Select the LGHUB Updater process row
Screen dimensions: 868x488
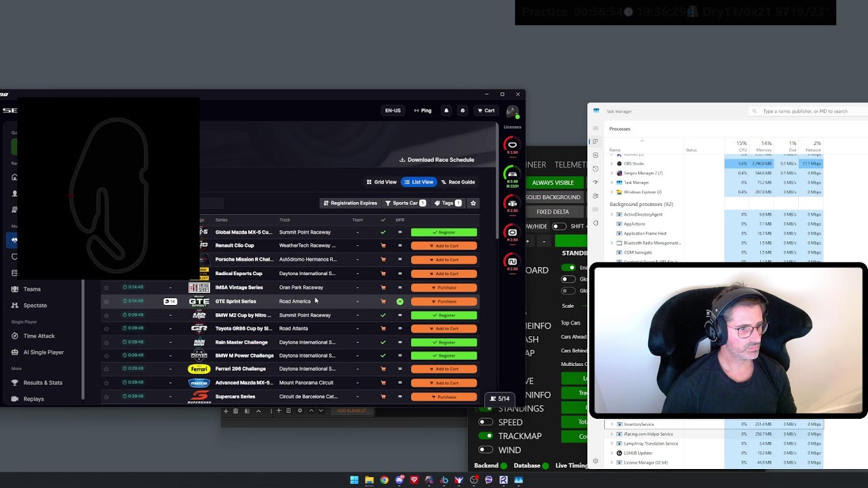(x=715, y=453)
